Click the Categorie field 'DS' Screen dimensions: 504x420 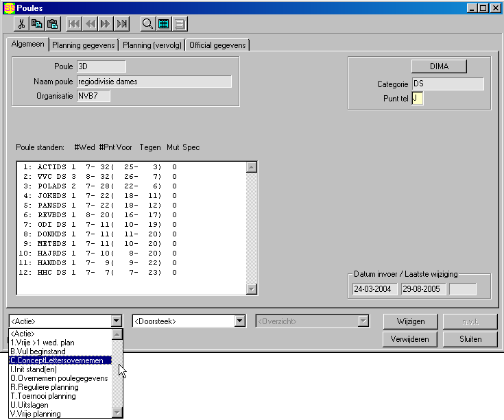448,84
